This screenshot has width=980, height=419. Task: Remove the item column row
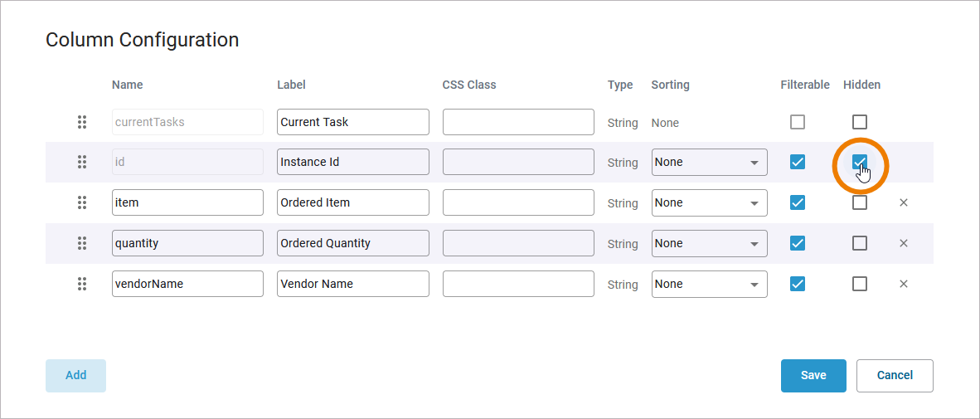(x=904, y=202)
